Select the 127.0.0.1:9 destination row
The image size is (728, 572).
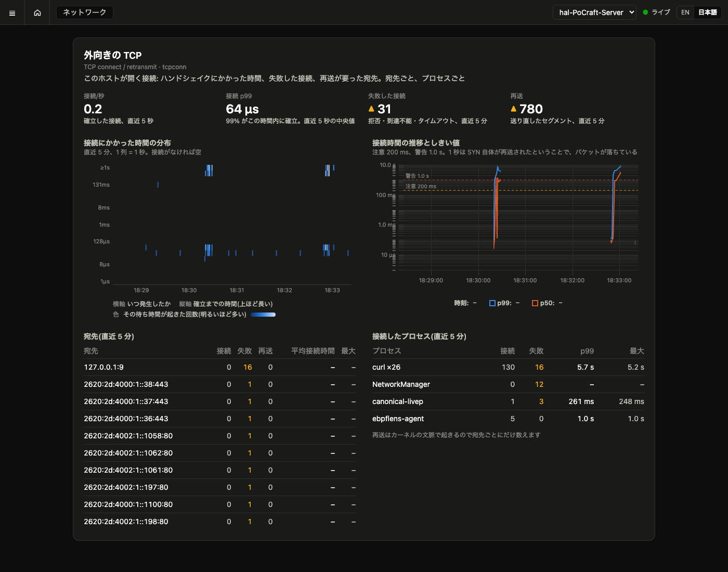(219, 367)
